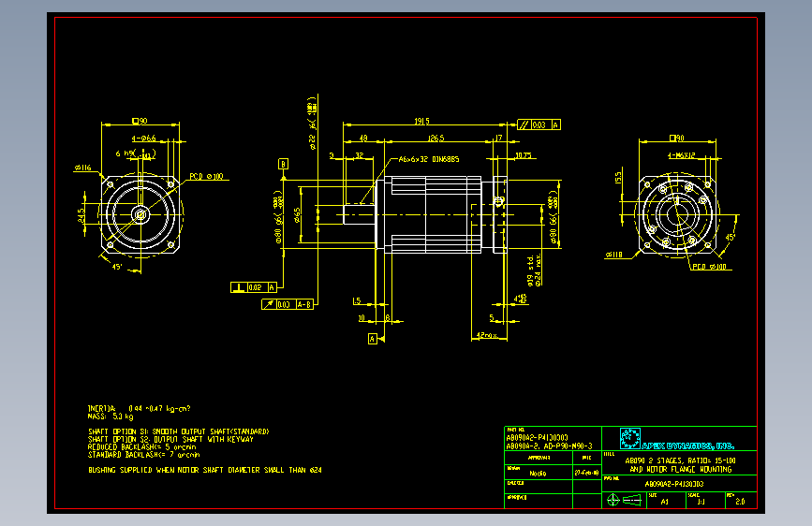Select the 45° angle on right view
The height and width of the screenshot is (526, 812).
[x=731, y=238]
